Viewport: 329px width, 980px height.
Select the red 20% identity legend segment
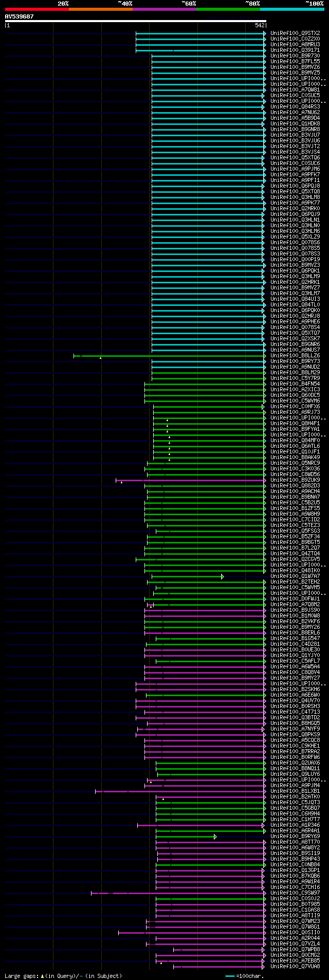point(37,9)
